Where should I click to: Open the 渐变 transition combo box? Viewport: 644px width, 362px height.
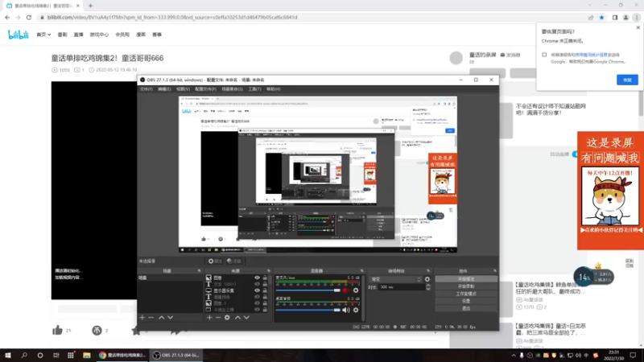coord(395,279)
